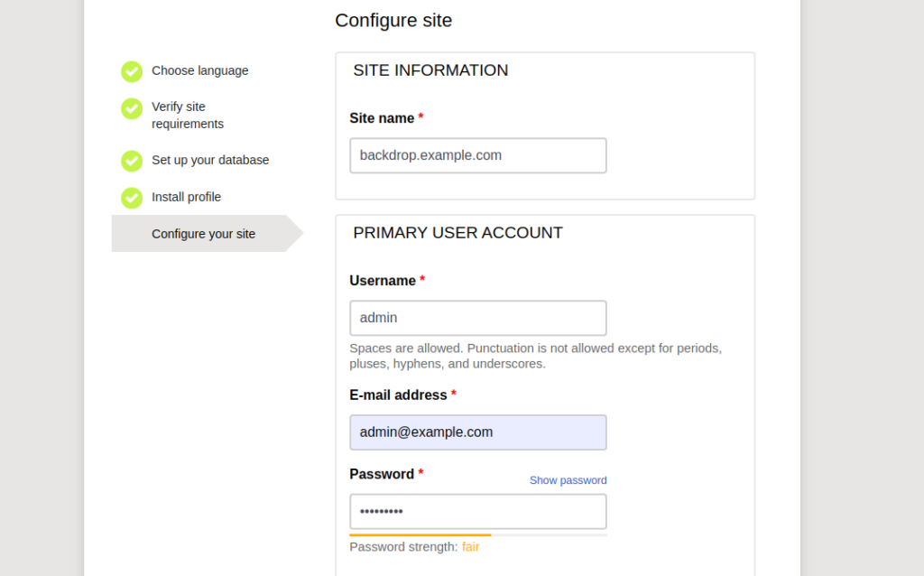Click the Install profile checkmark icon

[132, 198]
